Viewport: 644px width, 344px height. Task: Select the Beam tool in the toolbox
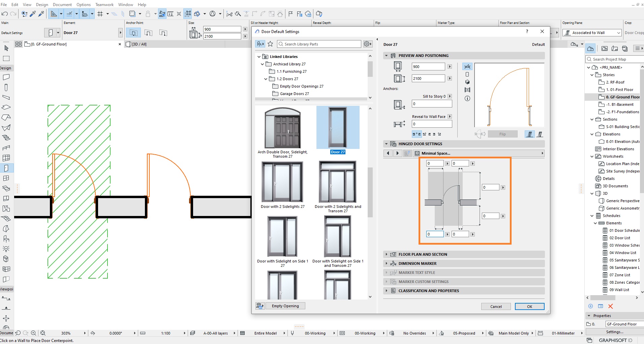(6, 97)
